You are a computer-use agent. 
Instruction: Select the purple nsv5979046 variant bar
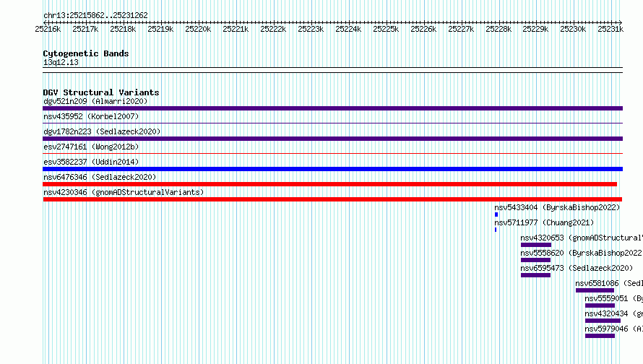[x=600, y=336]
